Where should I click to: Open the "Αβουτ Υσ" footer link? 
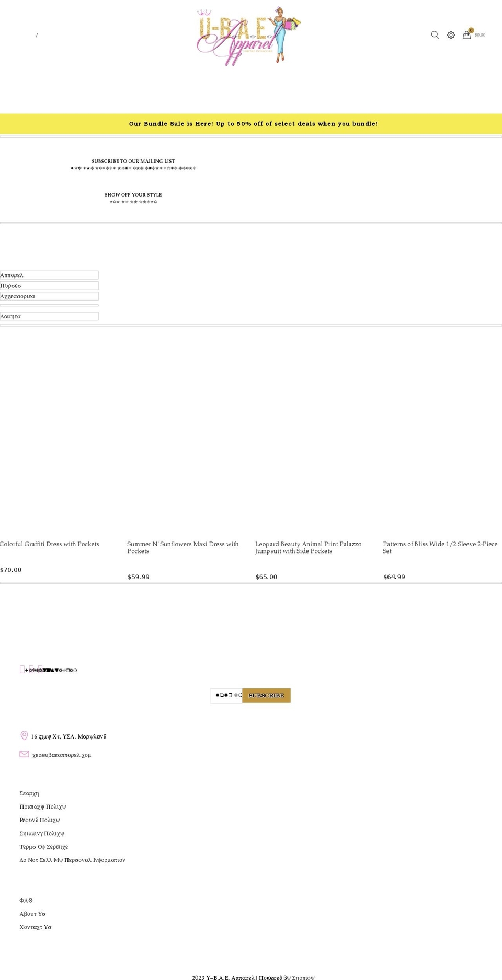pos(32,914)
